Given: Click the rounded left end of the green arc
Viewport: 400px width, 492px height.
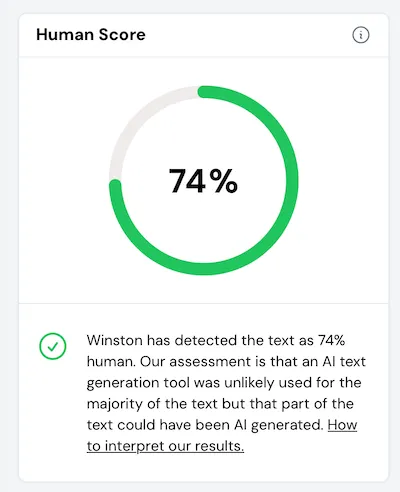Looking at the screenshot, I should [115, 185].
